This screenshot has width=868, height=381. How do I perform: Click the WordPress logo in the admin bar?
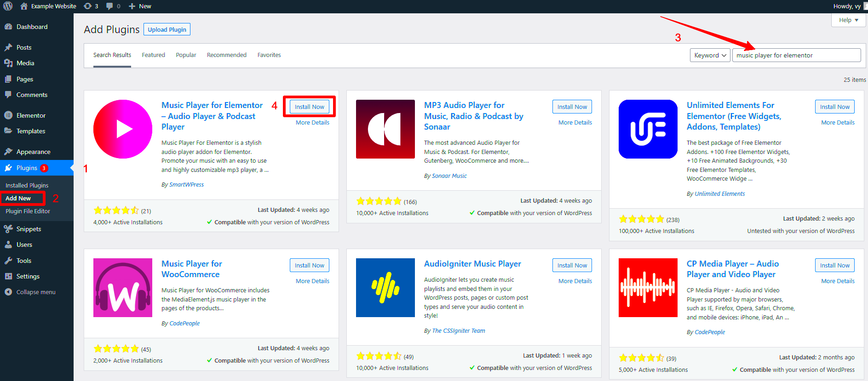(x=8, y=6)
